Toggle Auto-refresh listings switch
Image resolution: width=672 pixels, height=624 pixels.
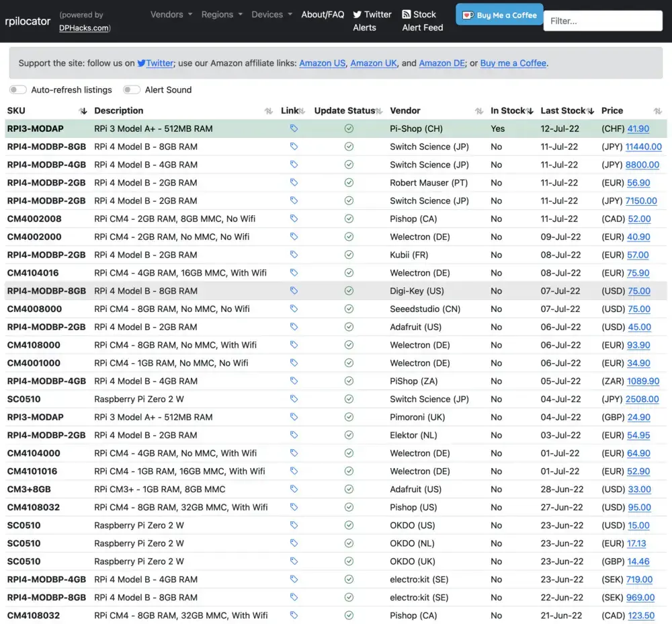[x=17, y=89]
